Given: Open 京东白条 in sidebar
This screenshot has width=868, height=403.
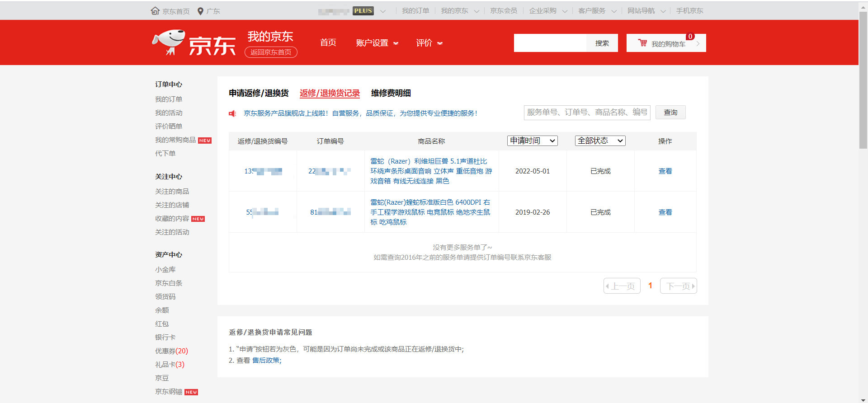Looking at the screenshot, I should pos(169,283).
